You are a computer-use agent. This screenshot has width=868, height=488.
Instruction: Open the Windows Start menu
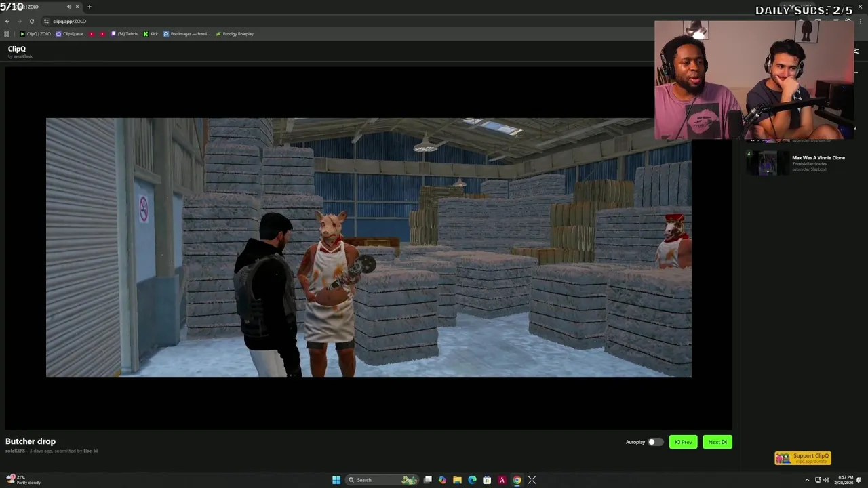coord(336,480)
